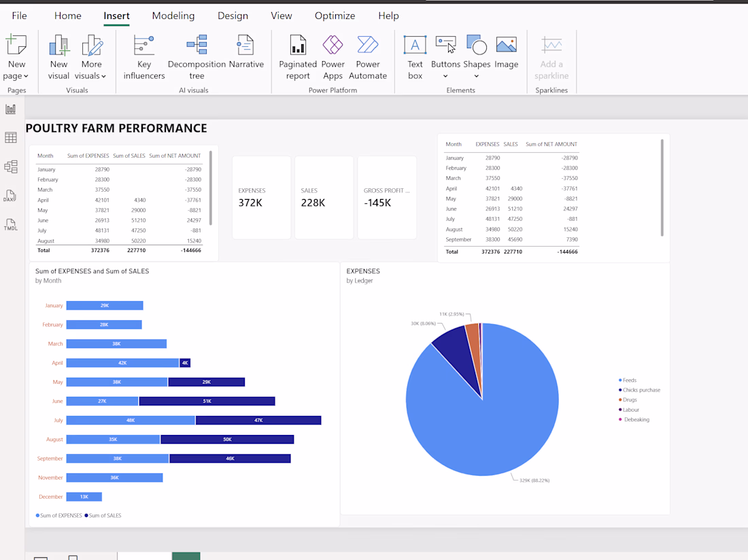748x560 pixels.
Task: Add Power Apps visual
Action: [x=333, y=57]
